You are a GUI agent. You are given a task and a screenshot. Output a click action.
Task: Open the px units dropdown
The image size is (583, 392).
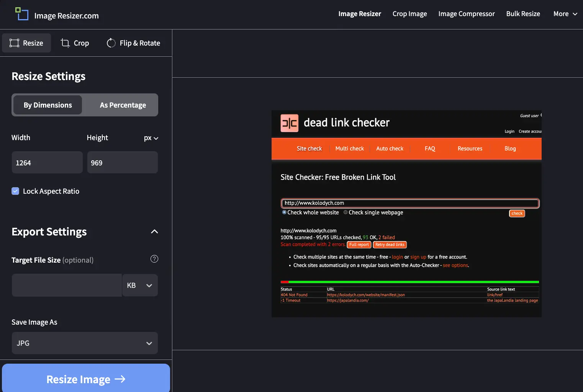tap(151, 138)
